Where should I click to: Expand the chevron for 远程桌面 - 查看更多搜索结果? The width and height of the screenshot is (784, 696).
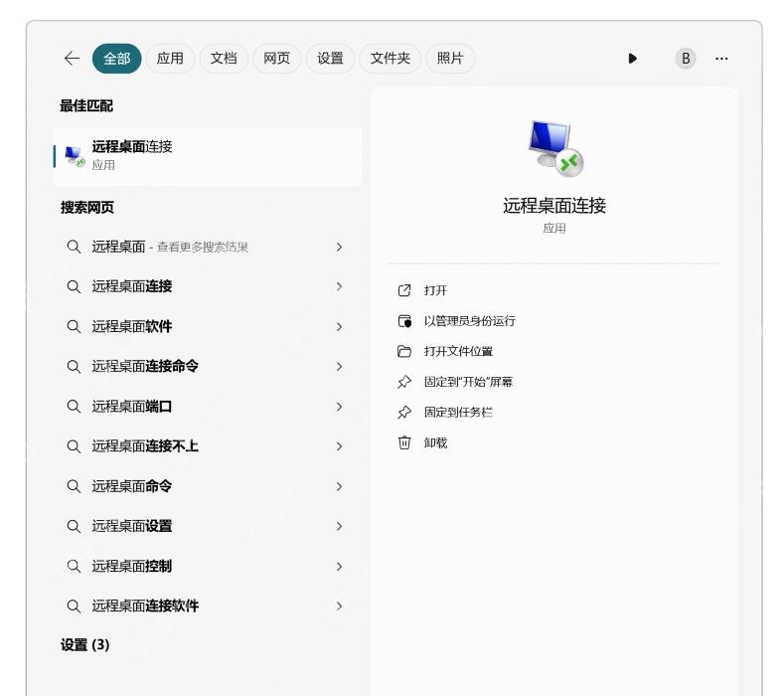[x=339, y=247]
